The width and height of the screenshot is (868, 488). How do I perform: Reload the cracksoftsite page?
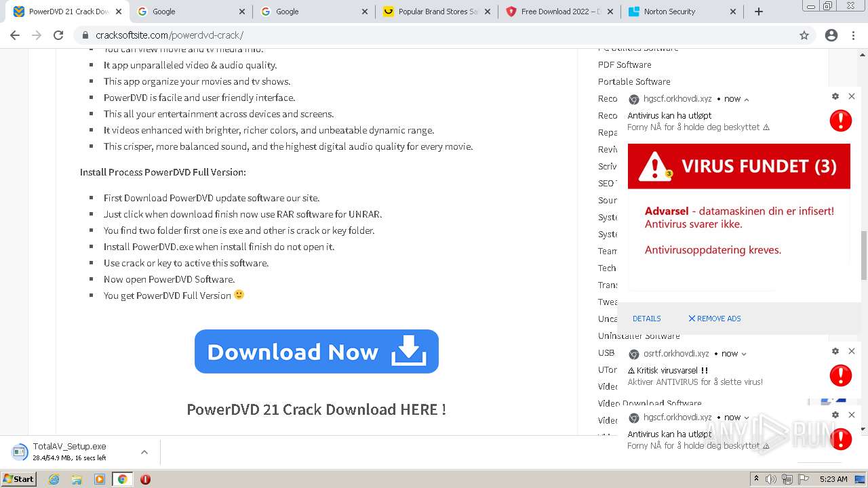pos(58,35)
